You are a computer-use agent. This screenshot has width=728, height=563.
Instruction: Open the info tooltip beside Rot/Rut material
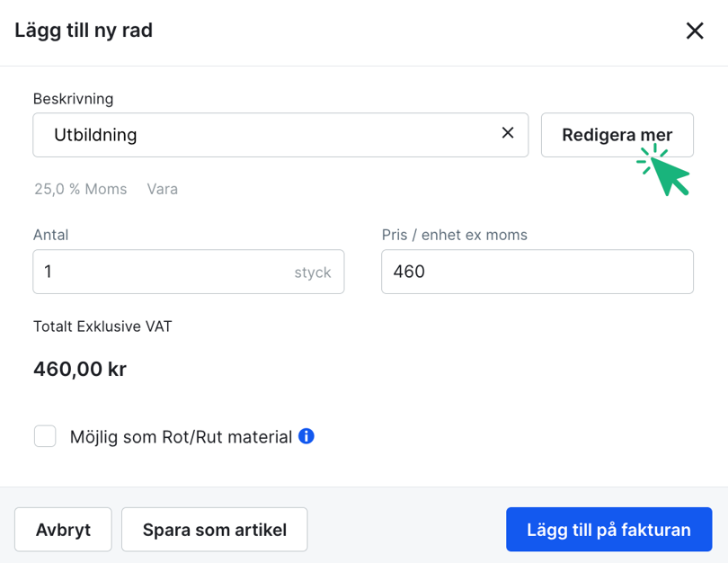[x=306, y=436]
